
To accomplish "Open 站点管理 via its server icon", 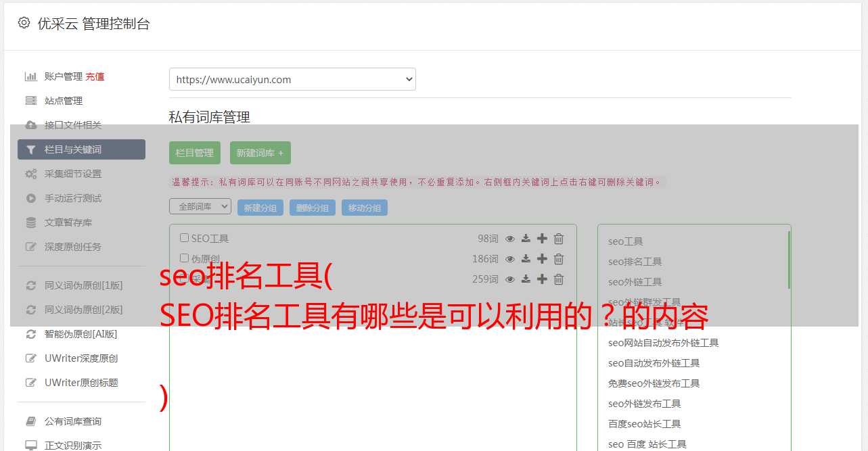I will [30, 101].
